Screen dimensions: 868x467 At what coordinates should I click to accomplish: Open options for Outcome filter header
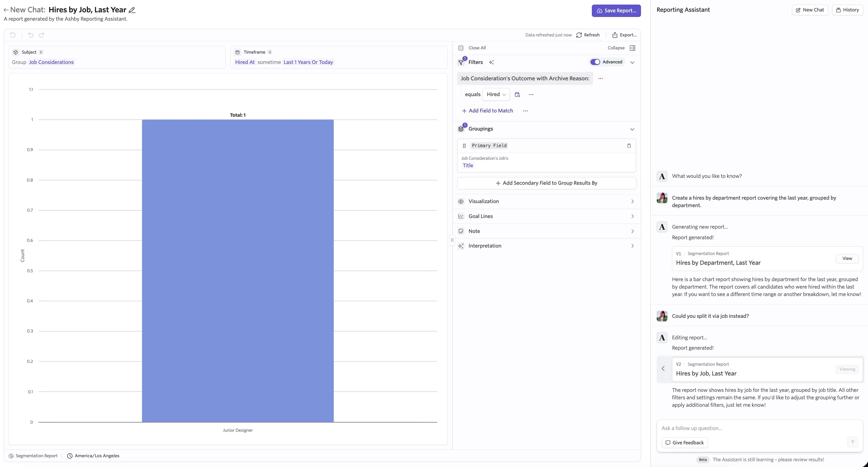[600, 78]
